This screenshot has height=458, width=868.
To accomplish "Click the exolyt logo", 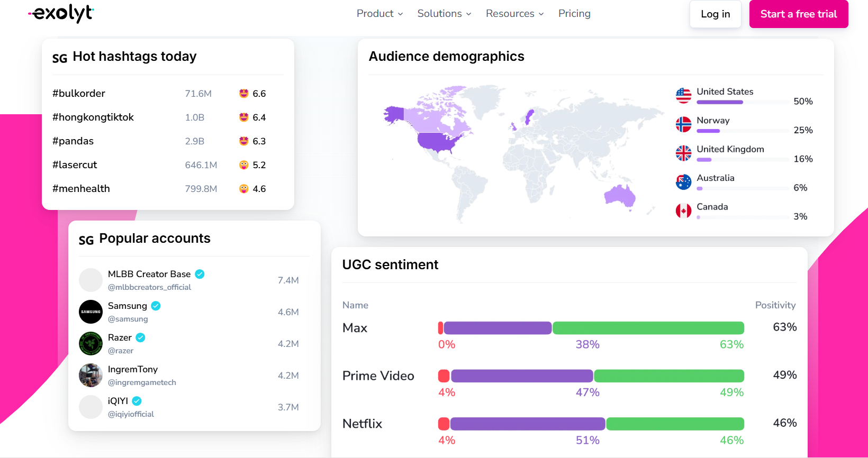I will click(x=61, y=13).
